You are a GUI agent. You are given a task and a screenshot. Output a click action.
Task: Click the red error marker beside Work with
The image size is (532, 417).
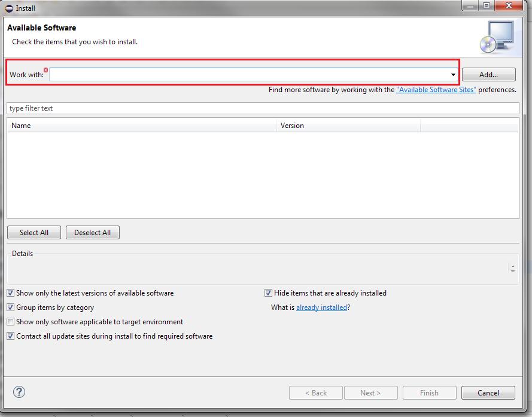pos(46,70)
